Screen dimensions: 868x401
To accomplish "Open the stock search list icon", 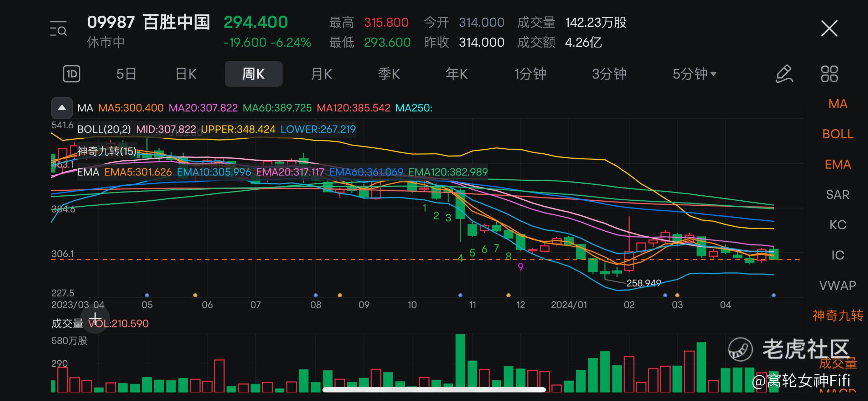I will pos(58,29).
